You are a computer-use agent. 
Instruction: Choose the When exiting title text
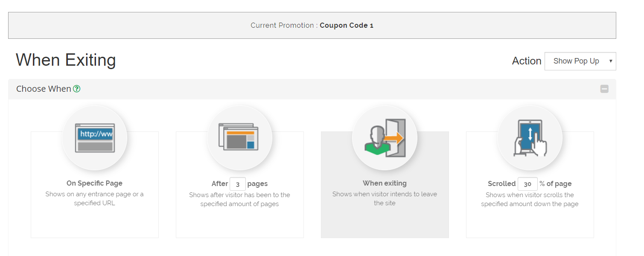[x=385, y=183]
